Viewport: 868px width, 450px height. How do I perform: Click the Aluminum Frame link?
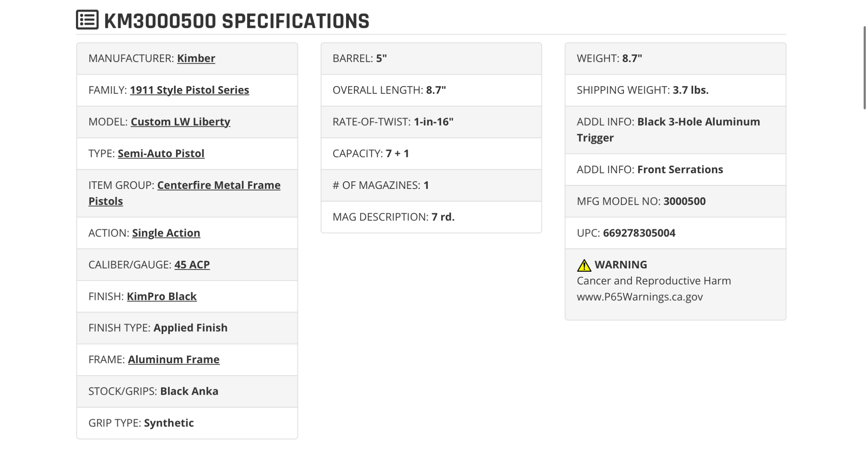click(x=174, y=359)
